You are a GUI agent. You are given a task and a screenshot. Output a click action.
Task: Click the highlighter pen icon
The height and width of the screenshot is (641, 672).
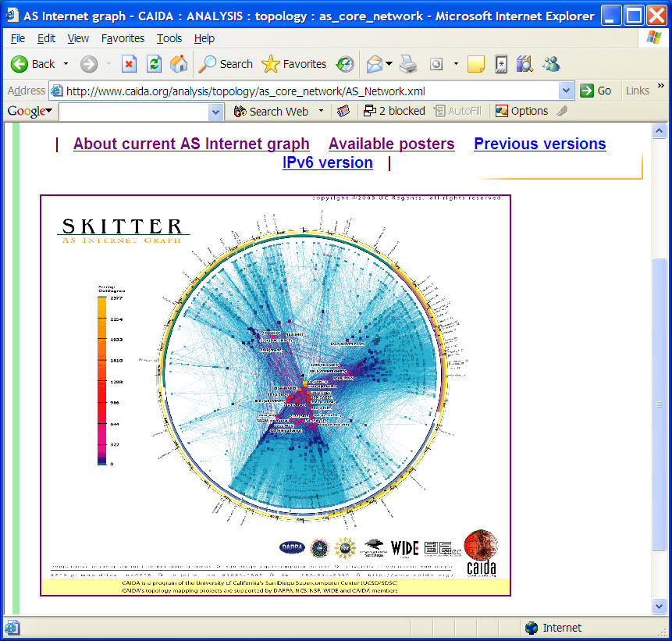coord(562,111)
